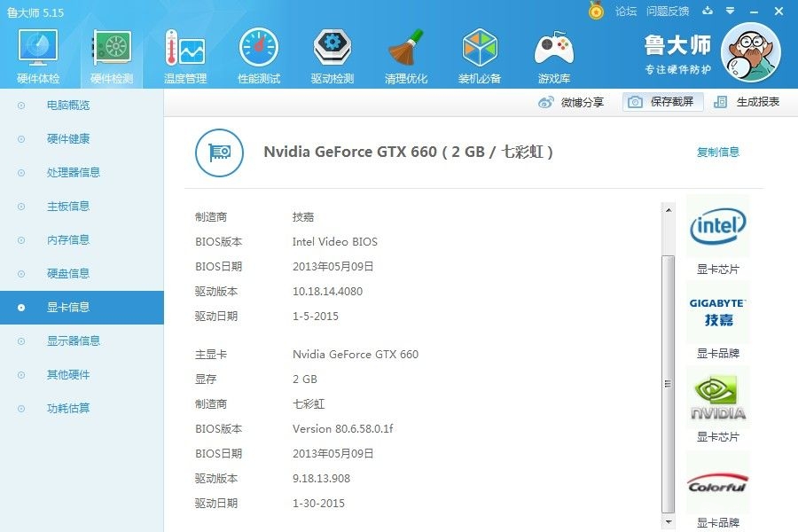Click the 主显卡 Nvidia GeForce GTX 660 value
The image size is (798, 532).
356,355
